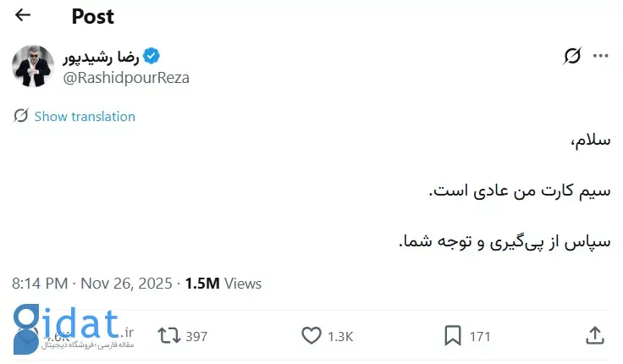Open Grok icon at top right

(572, 57)
